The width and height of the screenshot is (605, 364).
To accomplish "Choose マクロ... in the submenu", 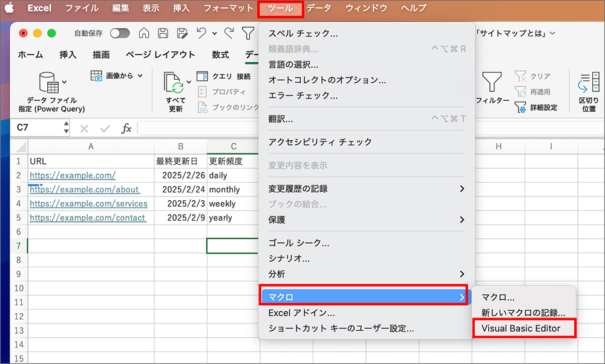I will [498, 297].
